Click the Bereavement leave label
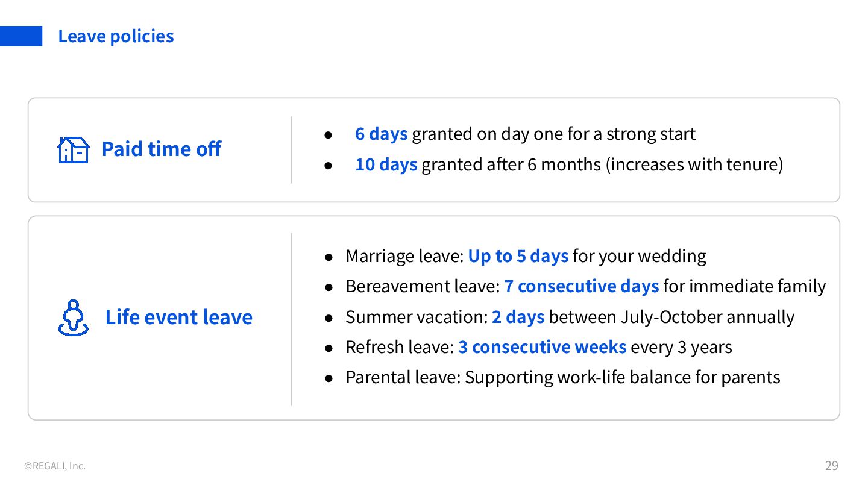This screenshot has width=868, height=488. click(422, 286)
